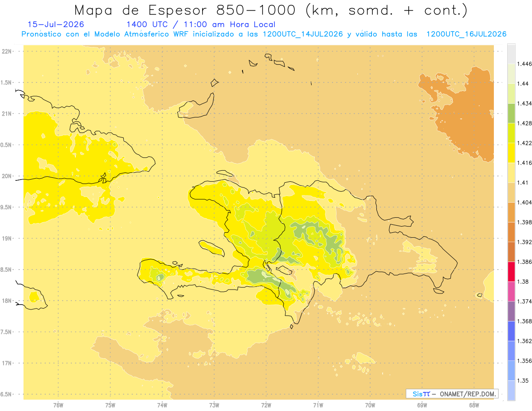Click the colorbar value 1.446
Image resolution: width=532 pixels, height=411 pixels.
pyautogui.click(x=524, y=64)
